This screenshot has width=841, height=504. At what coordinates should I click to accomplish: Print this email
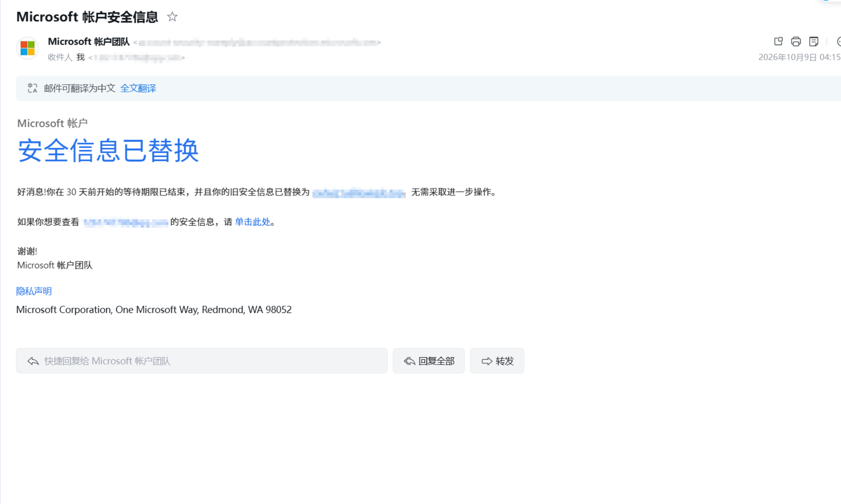[796, 41]
